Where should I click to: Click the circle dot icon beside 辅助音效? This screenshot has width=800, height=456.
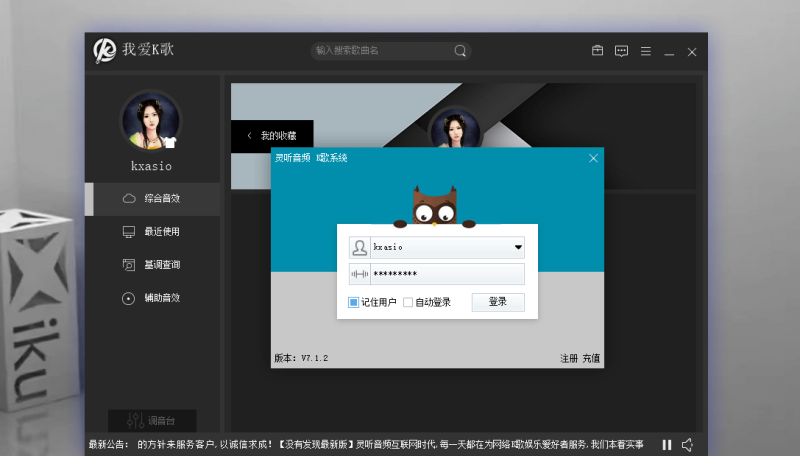(128, 298)
